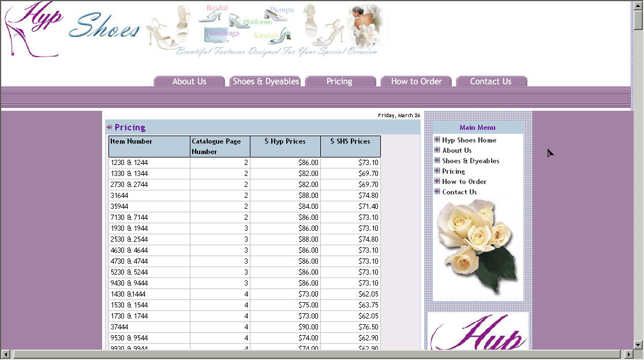Go to the How to Order tab
This screenshot has width=644, height=360.
point(416,81)
